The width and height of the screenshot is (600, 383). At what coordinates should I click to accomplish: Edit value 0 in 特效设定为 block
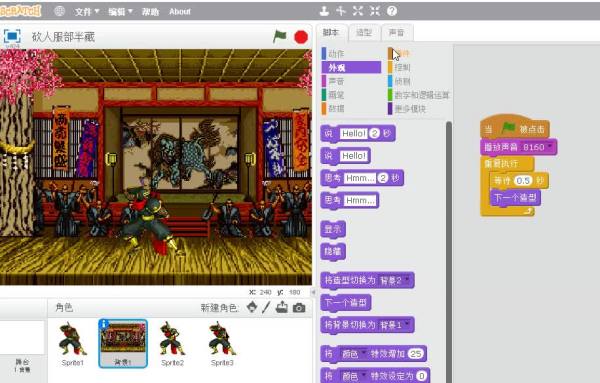click(x=421, y=376)
